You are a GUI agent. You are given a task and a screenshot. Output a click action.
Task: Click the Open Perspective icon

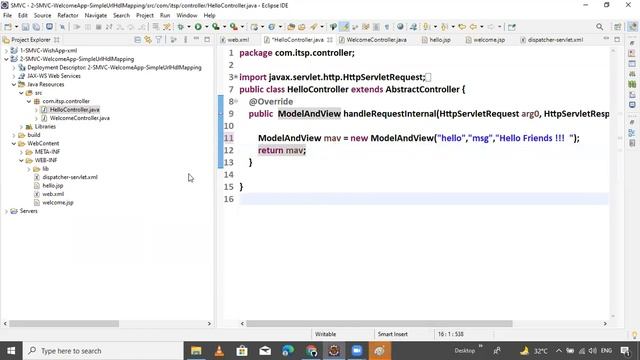[x=618, y=27]
